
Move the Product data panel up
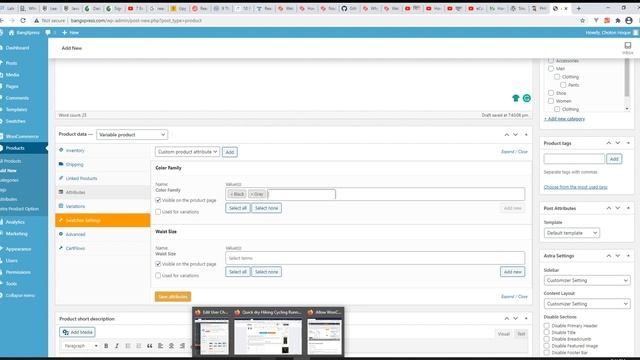pyautogui.click(x=507, y=135)
